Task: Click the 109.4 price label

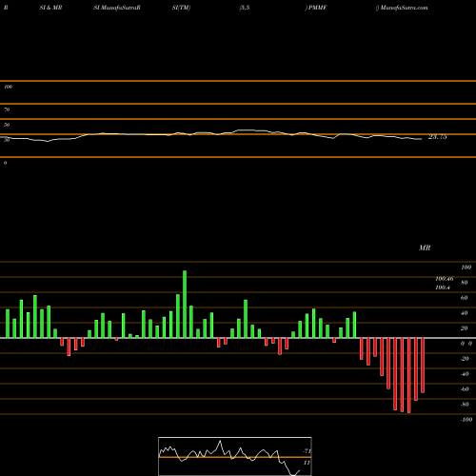Action: pyautogui.click(x=443, y=288)
